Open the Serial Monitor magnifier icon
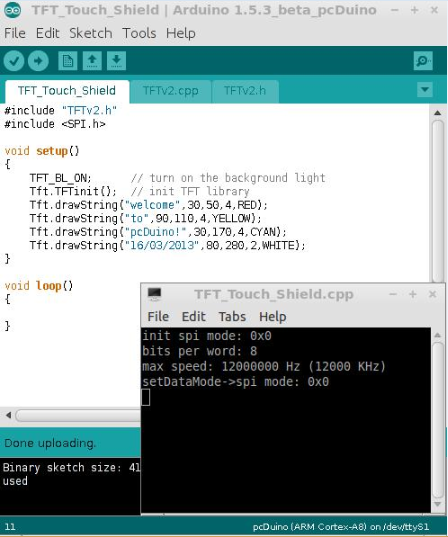Image resolution: width=448 pixels, height=537 pixels. coord(423,61)
